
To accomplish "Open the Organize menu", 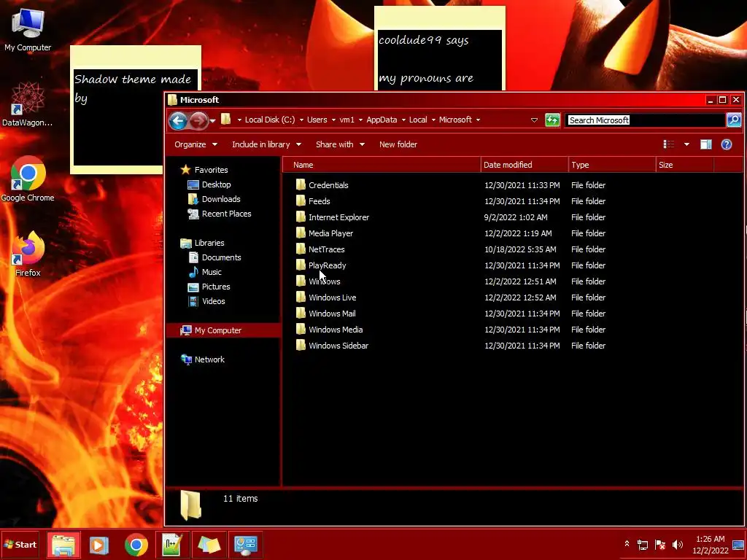I will point(196,144).
